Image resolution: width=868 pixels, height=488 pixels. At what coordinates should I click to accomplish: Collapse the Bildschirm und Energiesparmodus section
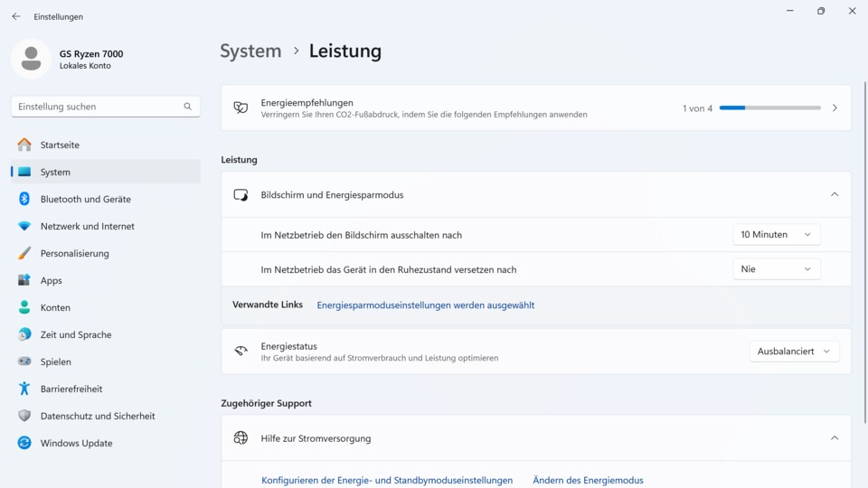[835, 195]
